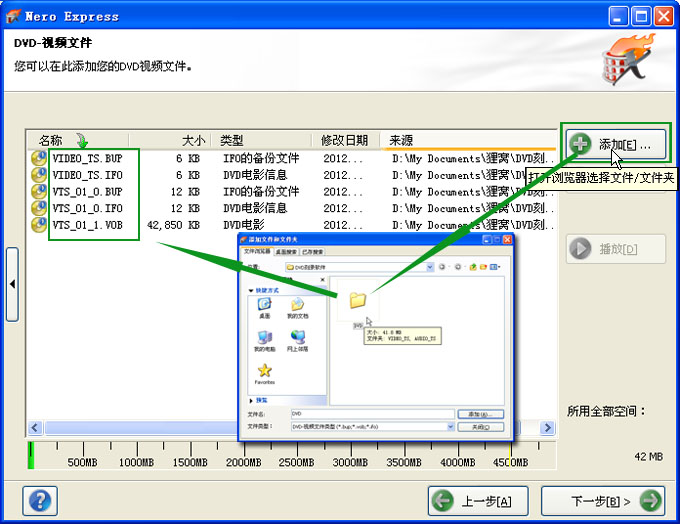Select VTS_01_0.BUP file icon
680x524 pixels.
coord(39,192)
